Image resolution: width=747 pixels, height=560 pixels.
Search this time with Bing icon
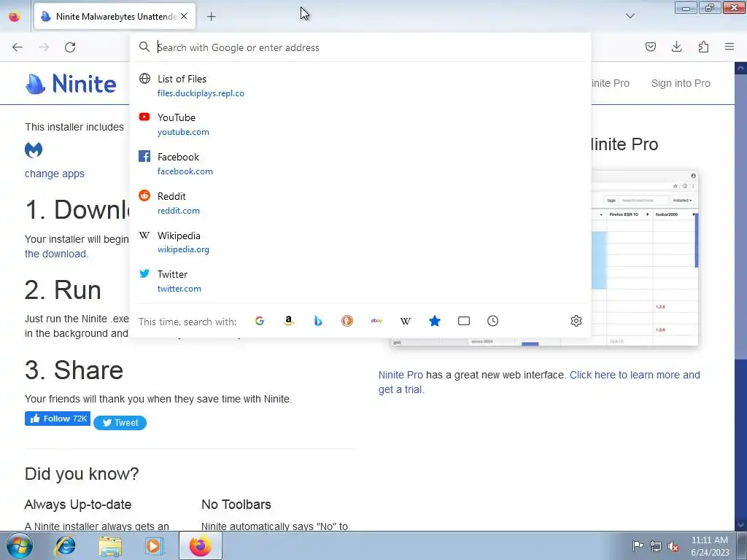pos(318,321)
